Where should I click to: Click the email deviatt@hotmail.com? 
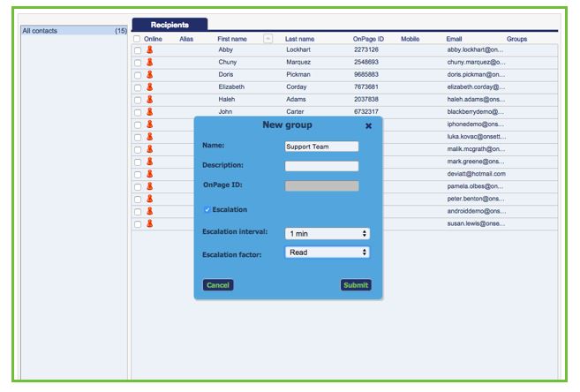(476, 174)
